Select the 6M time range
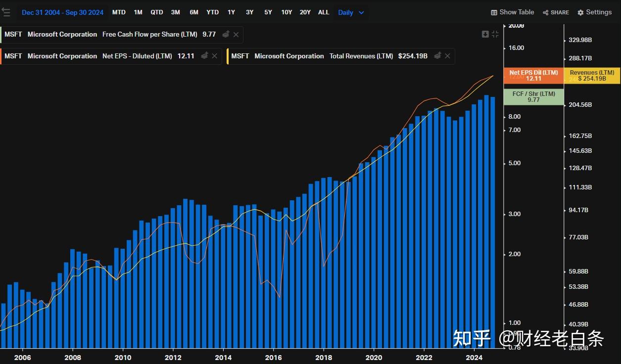Screen dimensions: 621x364 [194, 12]
